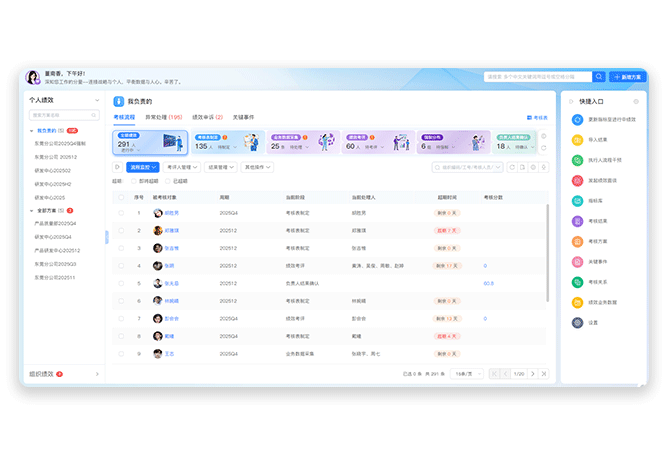The image size is (666, 460).
Task: Open the 流程监控 dropdown
Action: point(143,167)
